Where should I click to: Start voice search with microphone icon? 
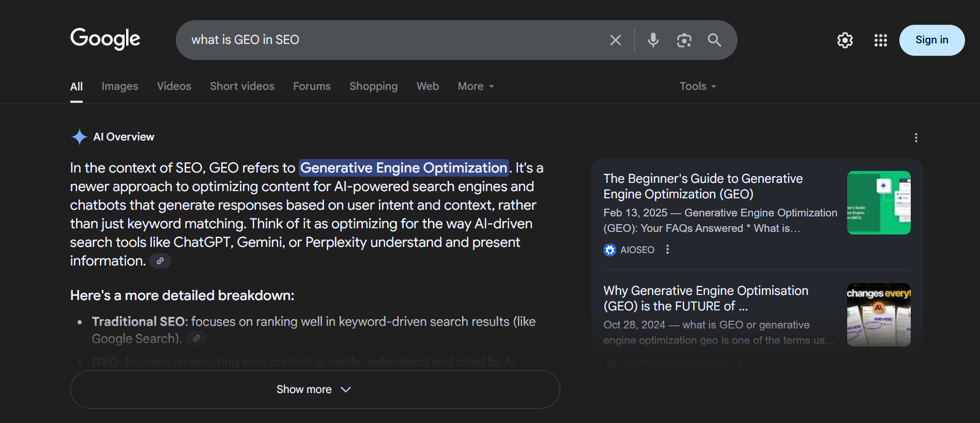653,40
